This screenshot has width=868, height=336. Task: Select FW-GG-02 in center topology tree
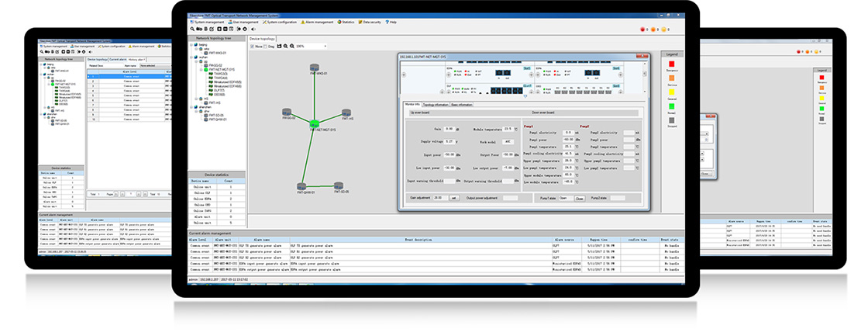point(215,65)
